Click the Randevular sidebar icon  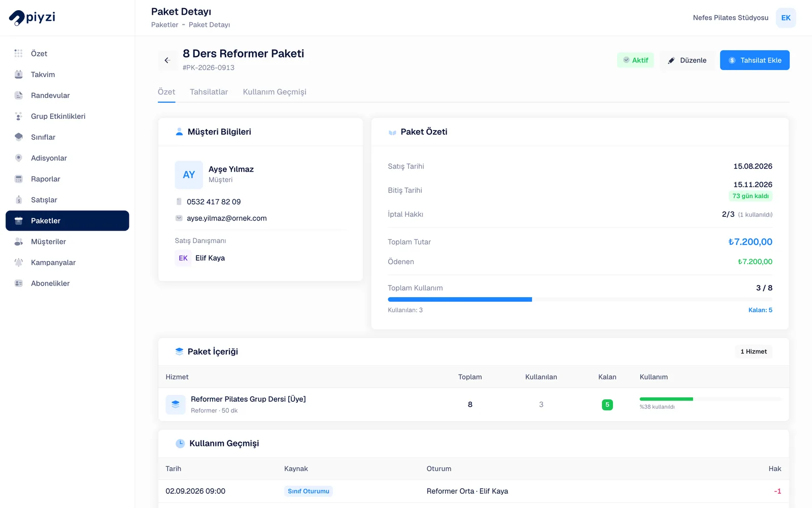click(x=19, y=95)
